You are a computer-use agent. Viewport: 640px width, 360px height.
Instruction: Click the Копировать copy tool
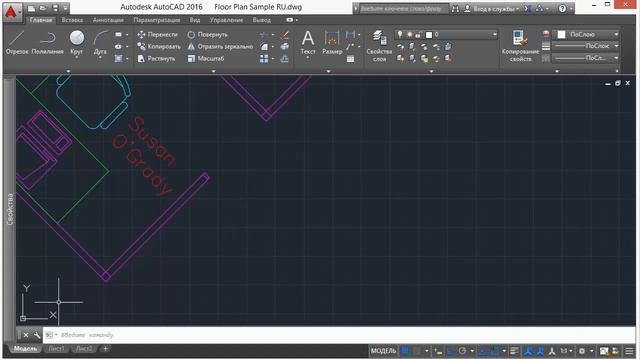159,47
